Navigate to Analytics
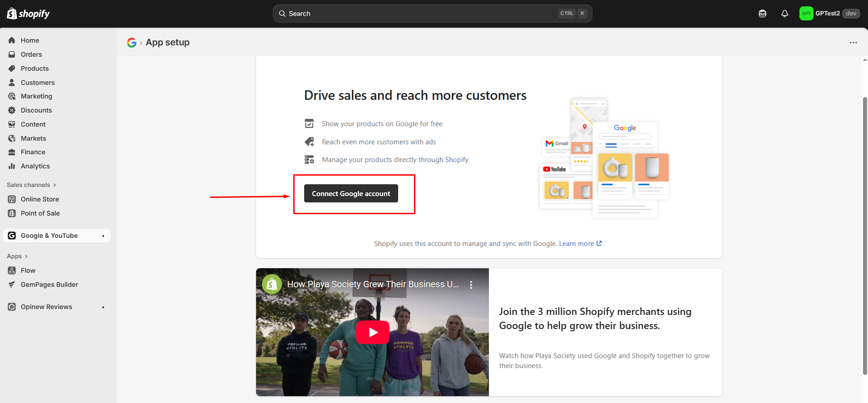Viewport: 868px width, 403px height. 35,166
